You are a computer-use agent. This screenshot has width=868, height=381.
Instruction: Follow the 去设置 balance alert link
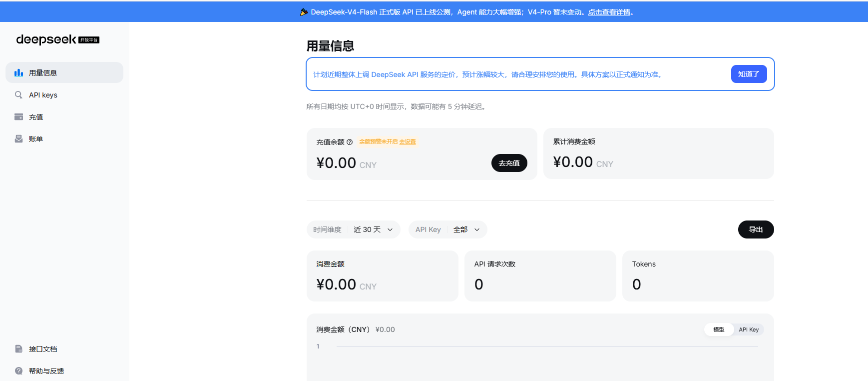pyautogui.click(x=408, y=142)
